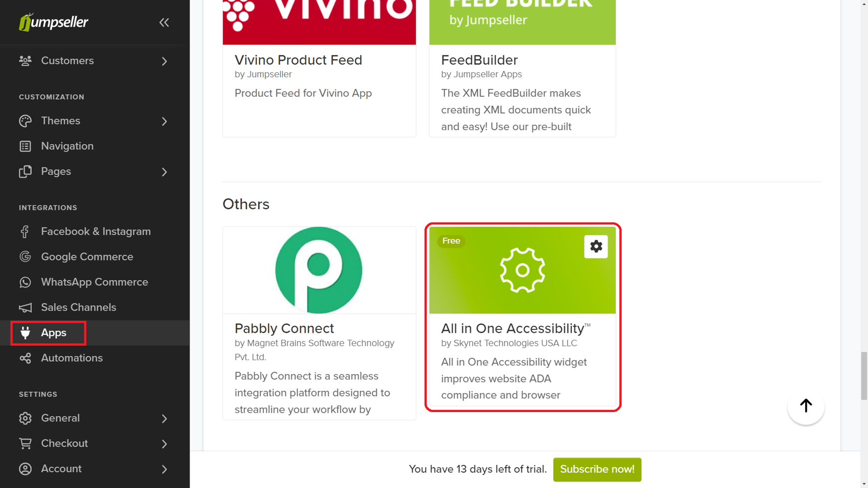Click the page vertical scrollbar thumb
Image resolution: width=868 pixels, height=488 pixels.
coord(864,375)
